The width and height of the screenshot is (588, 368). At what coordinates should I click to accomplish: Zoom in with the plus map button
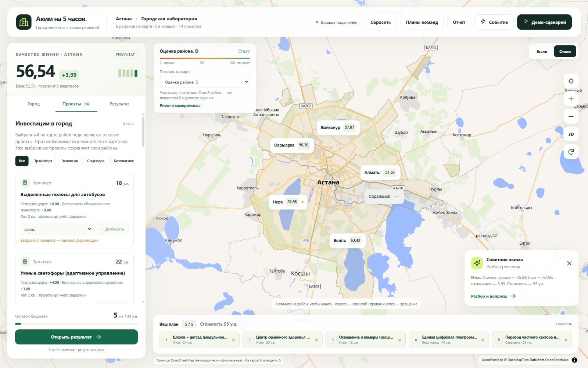coord(571,99)
